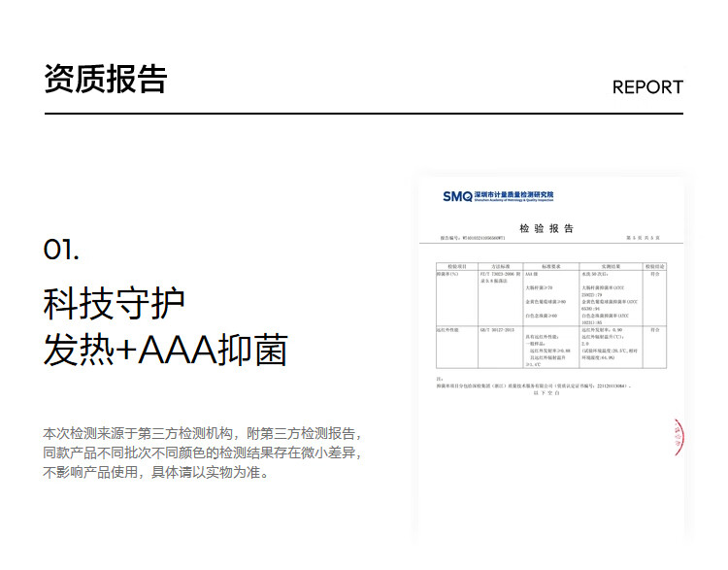Click the 检验项目 table column header
728x570 pixels.
[x=457, y=265]
